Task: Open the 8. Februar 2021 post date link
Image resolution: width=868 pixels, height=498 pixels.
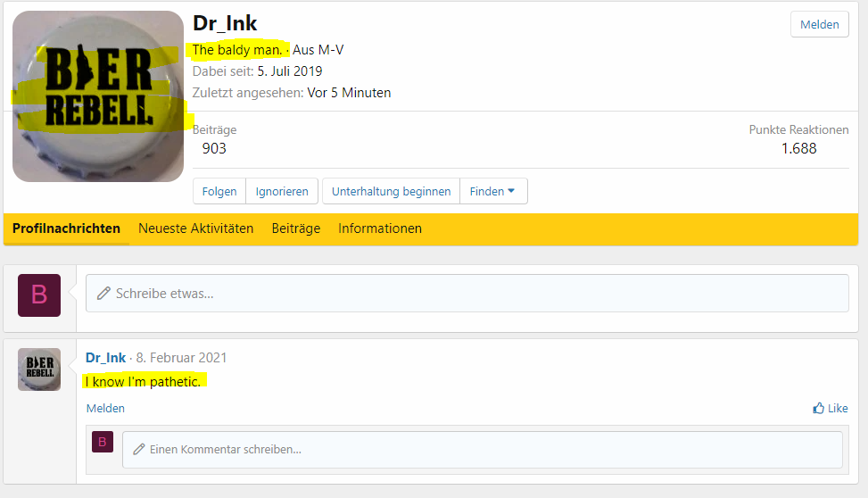Action: (181, 357)
